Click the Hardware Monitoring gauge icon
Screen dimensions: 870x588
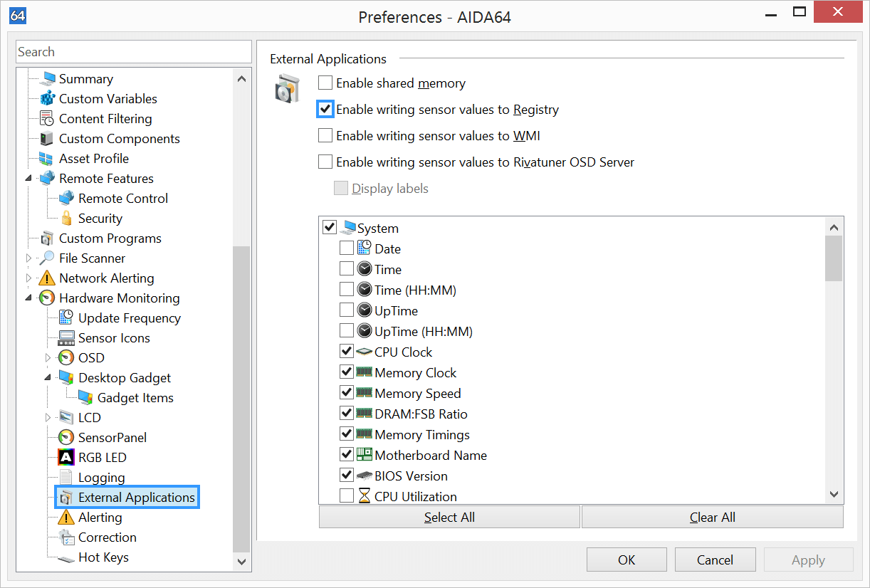48,298
